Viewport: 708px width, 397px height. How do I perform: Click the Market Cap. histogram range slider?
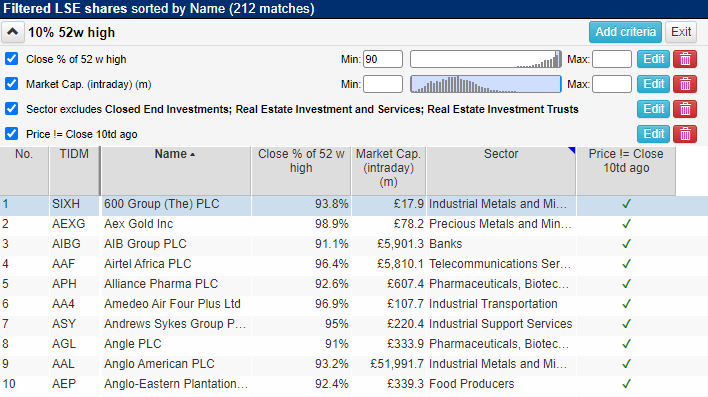click(486, 84)
